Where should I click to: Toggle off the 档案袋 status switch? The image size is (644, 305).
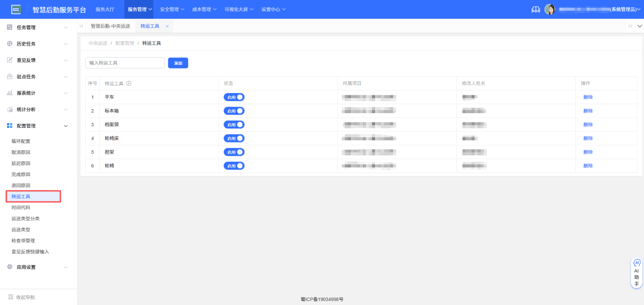tap(234, 124)
